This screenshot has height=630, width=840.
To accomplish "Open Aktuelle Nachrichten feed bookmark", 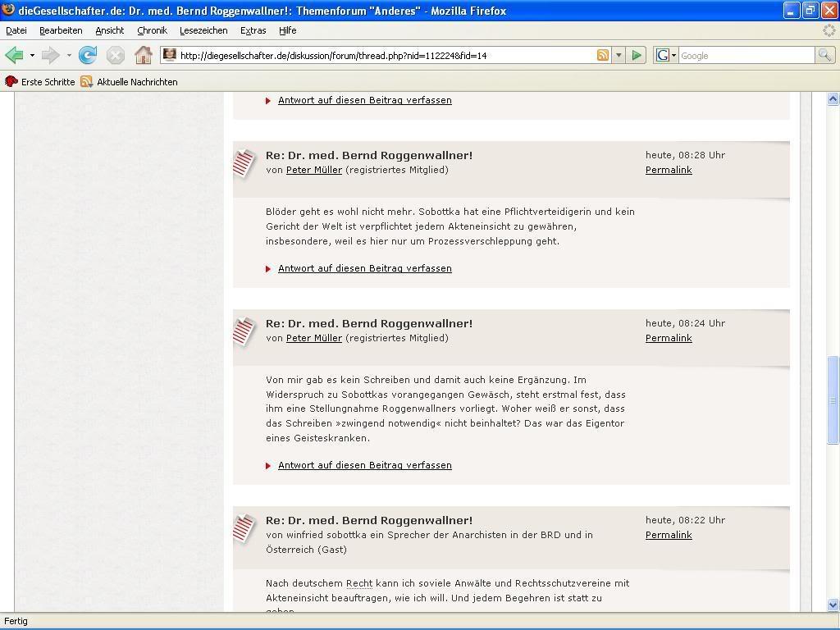I will pyautogui.click(x=129, y=82).
